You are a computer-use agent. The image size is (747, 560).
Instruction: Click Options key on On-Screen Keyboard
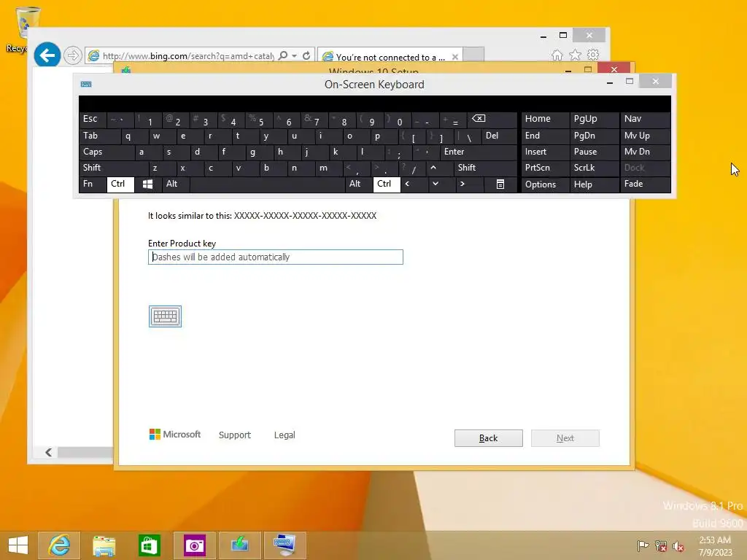pos(545,184)
